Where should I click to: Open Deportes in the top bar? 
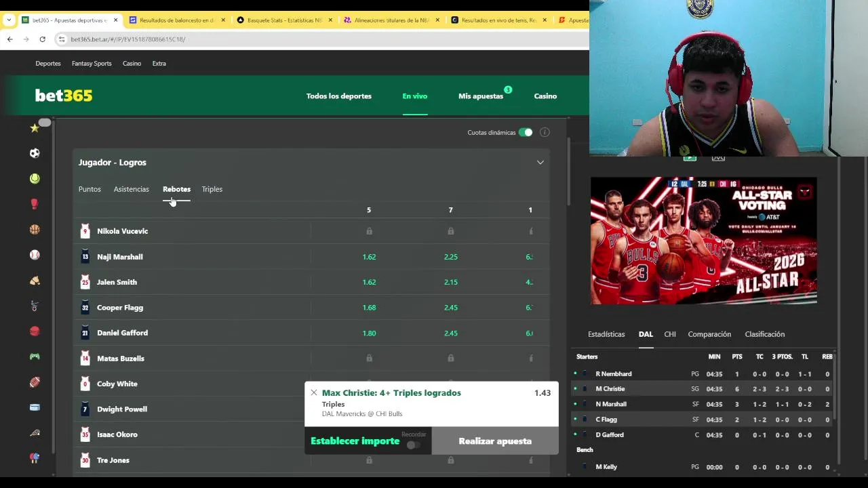coord(47,64)
